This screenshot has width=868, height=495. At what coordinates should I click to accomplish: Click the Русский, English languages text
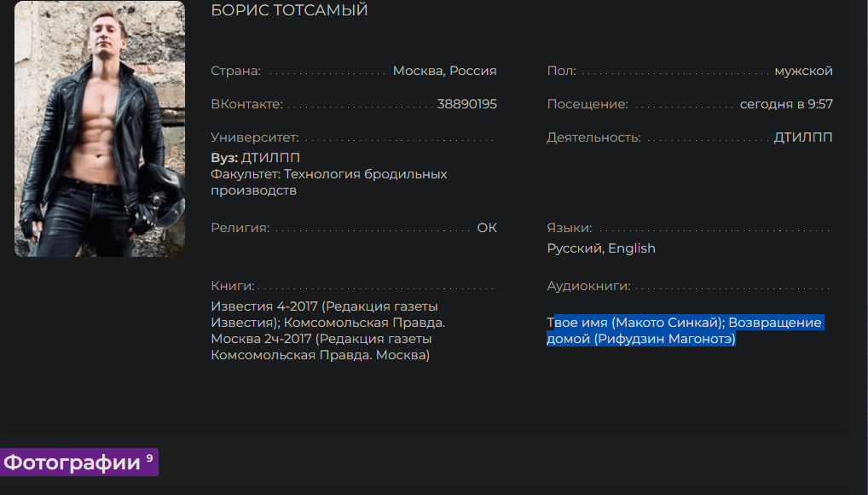pos(601,248)
